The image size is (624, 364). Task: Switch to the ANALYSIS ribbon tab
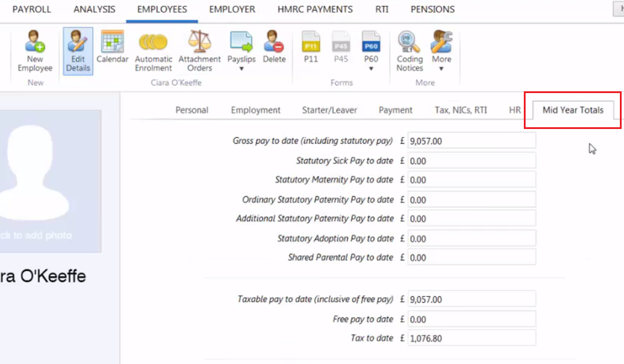pyautogui.click(x=94, y=9)
